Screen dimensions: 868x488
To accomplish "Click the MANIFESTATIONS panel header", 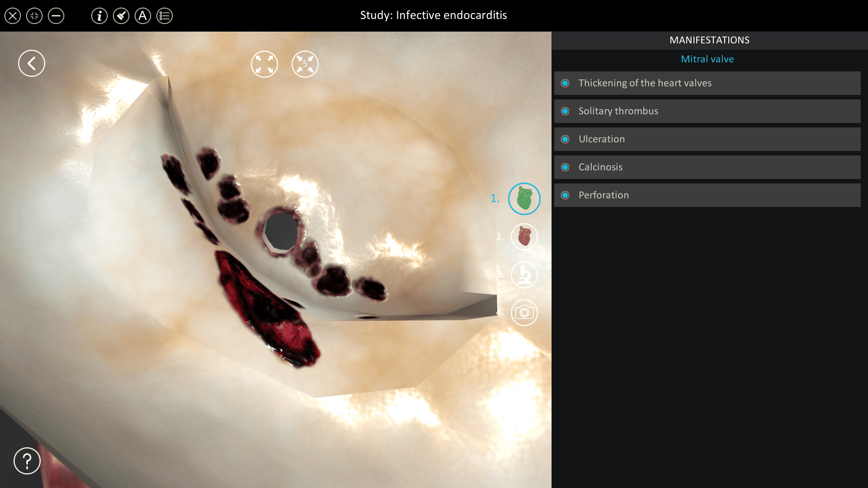I will pos(709,40).
